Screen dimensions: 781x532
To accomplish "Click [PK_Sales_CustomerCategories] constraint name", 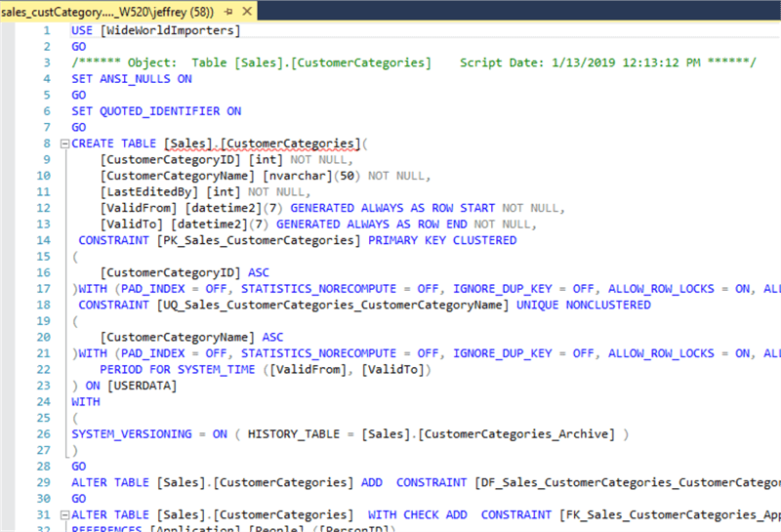I will pos(259,240).
